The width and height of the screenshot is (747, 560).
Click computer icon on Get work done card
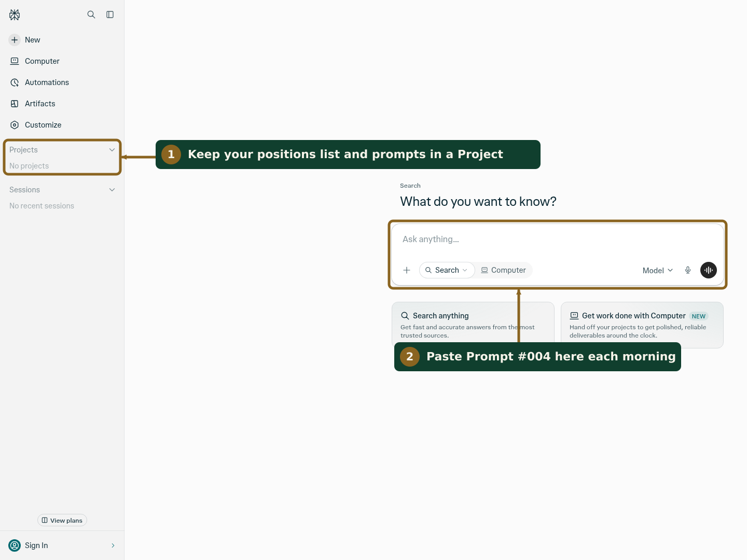coord(574,316)
